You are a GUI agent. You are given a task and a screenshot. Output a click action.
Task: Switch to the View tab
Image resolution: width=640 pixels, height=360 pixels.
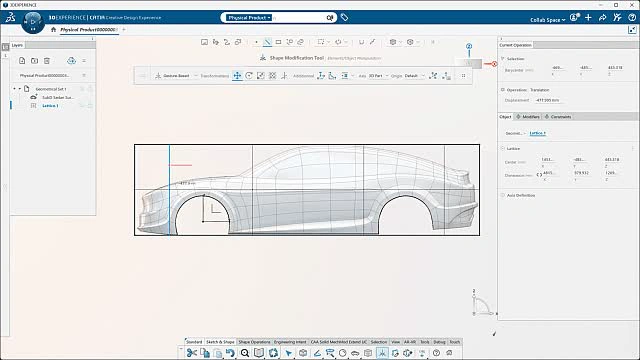click(396, 342)
